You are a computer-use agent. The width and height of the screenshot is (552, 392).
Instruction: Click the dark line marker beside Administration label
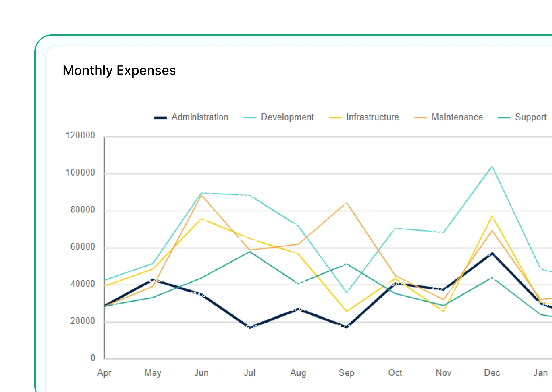pyautogui.click(x=161, y=117)
